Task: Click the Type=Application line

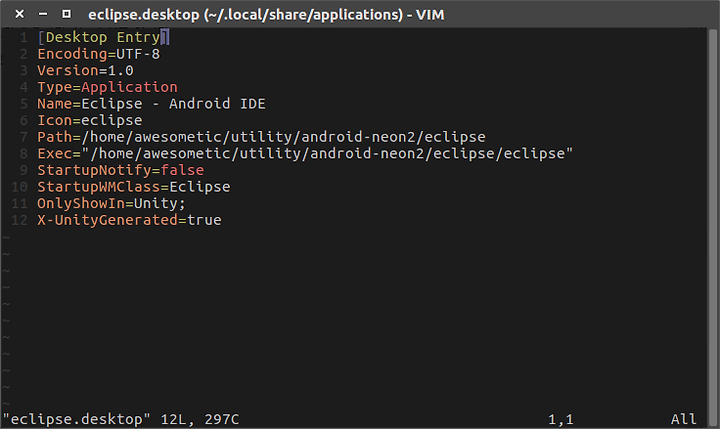Action: click(107, 87)
